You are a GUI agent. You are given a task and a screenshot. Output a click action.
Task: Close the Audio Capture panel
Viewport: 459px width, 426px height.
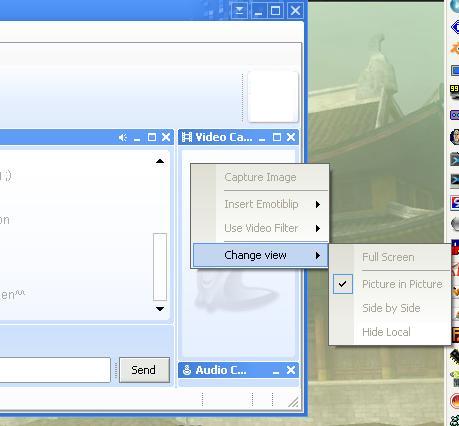pyautogui.click(x=291, y=370)
